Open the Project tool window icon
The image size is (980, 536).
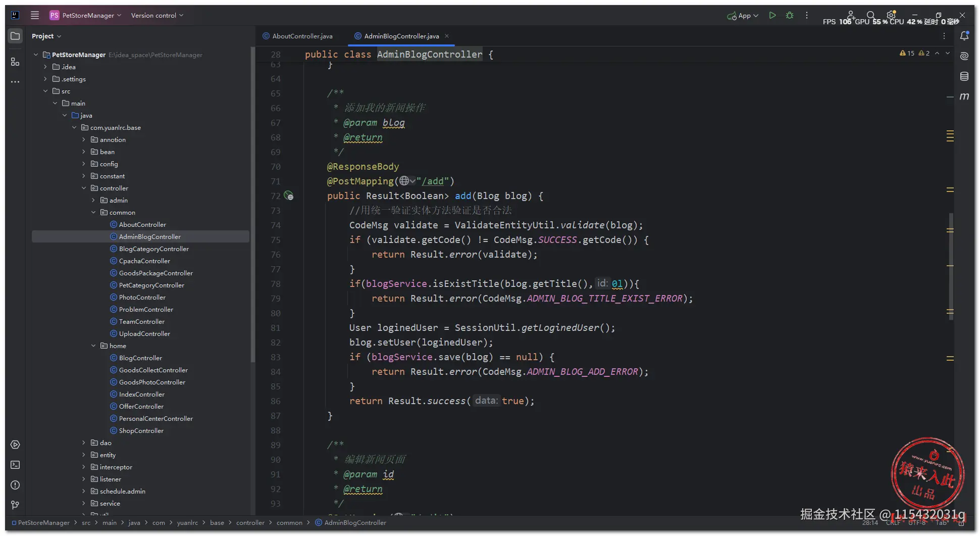tap(15, 36)
